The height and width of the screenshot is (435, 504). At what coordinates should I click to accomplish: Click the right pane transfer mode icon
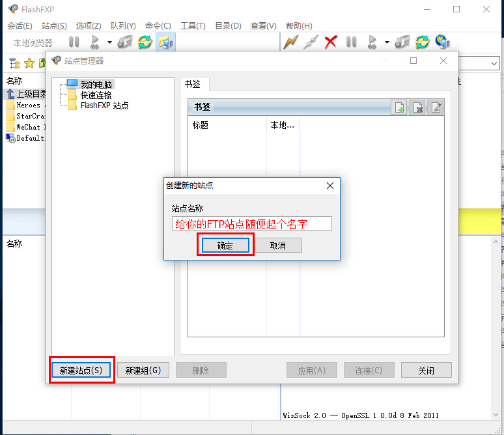click(x=402, y=42)
